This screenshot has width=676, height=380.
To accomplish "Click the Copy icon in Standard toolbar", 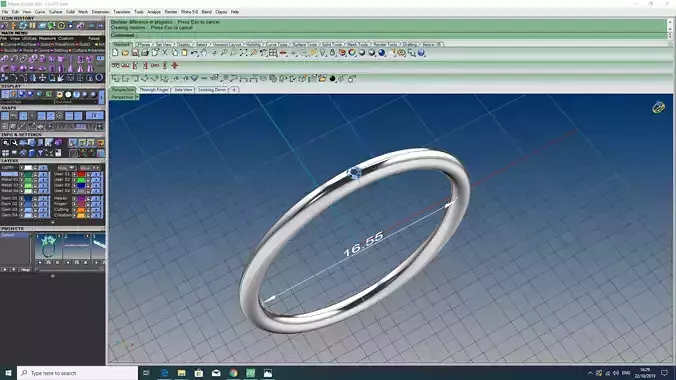I will tap(175, 53).
